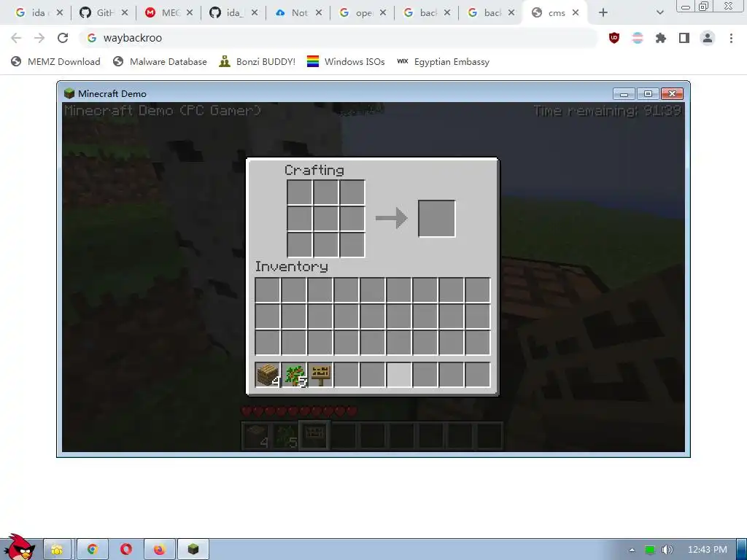Click the striped flag extension icon
The height and width of the screenshot is (560, 747).
click(x=638, y=38)
